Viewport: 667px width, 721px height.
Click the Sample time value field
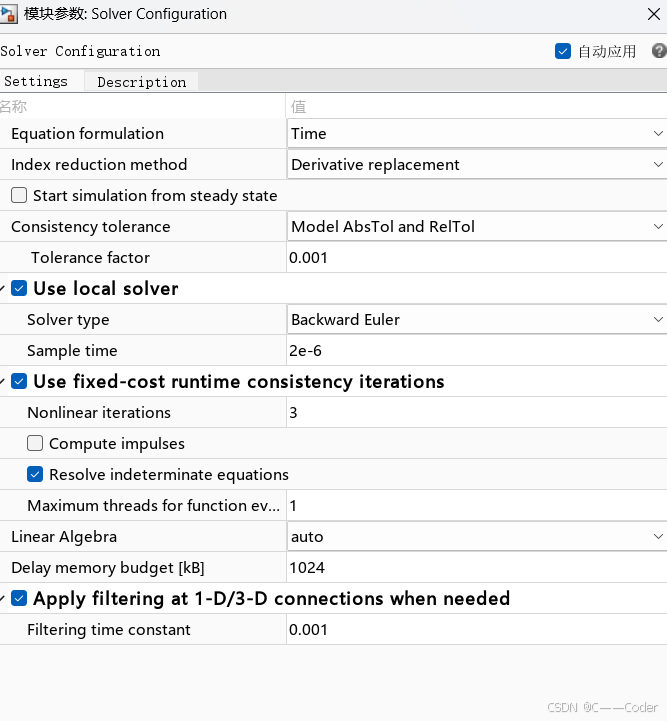pyautogui.click(x=476, y=350)
